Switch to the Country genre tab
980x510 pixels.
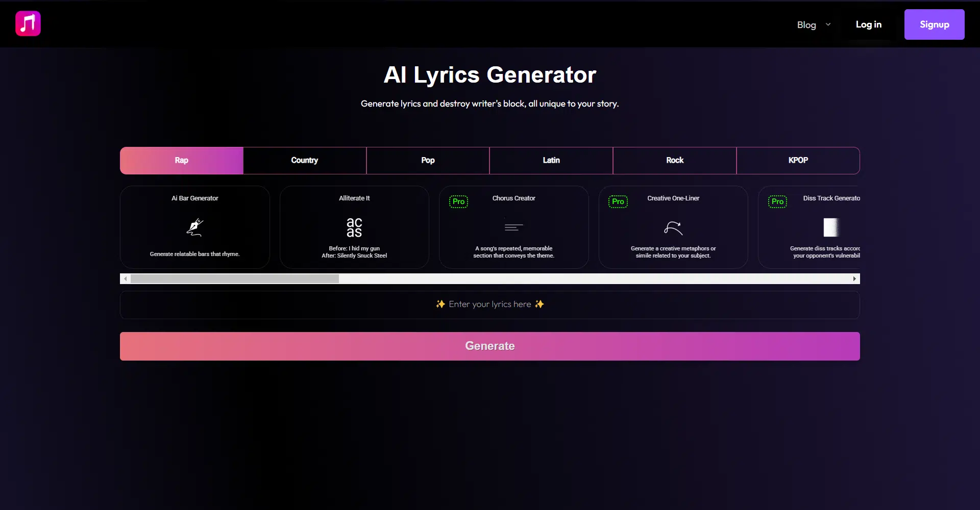(x=305, y=161)
